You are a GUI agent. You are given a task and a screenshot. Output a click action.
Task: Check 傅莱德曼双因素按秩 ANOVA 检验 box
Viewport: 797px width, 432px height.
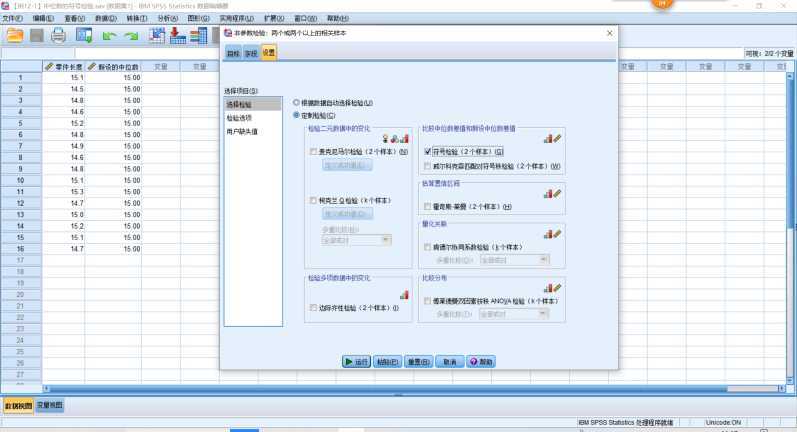pos(427,301)
